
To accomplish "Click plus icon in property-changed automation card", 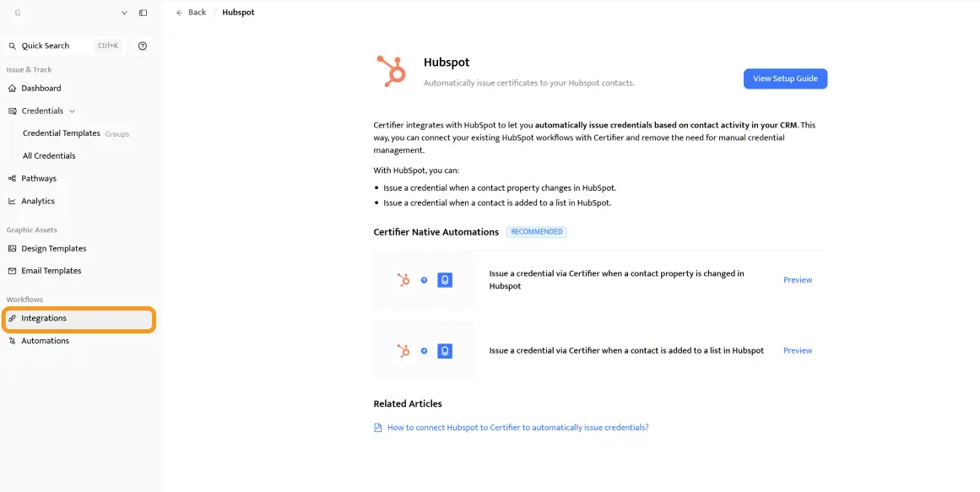I will 424,280.
